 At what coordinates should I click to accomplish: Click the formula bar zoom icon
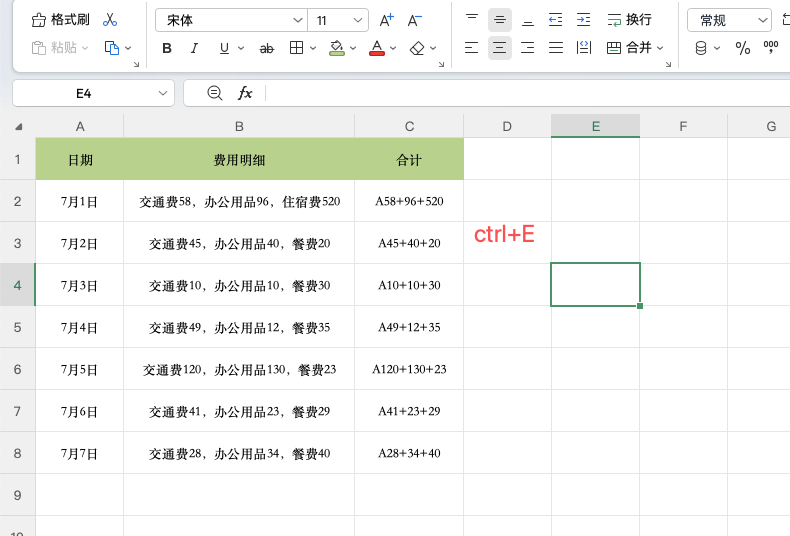[x=215, y=93]
